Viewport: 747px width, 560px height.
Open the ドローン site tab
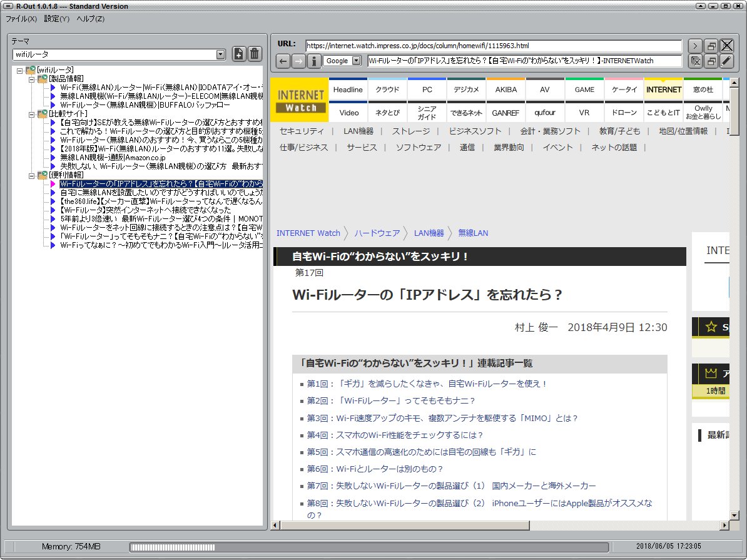pos(624,113)
